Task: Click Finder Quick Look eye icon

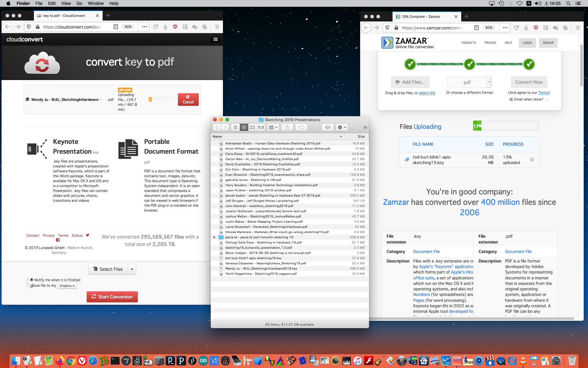Action: (328, 127)
